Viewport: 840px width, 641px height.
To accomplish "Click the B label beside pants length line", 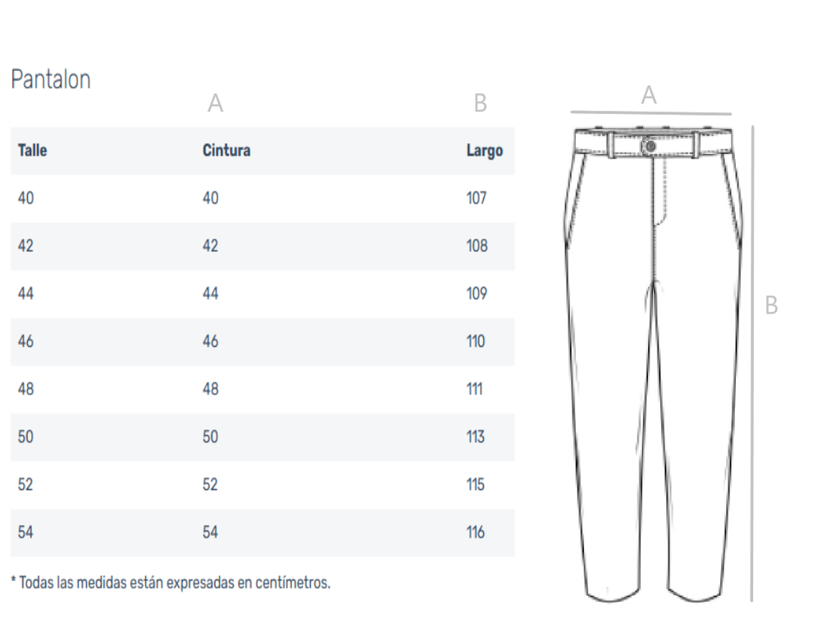I will point(771,305).
